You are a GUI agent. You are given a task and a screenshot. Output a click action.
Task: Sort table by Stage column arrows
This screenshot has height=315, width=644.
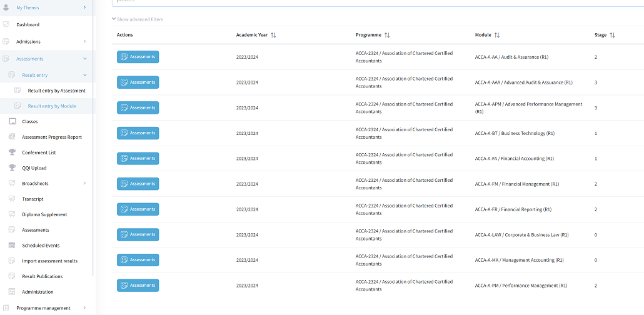pos(612,36)
